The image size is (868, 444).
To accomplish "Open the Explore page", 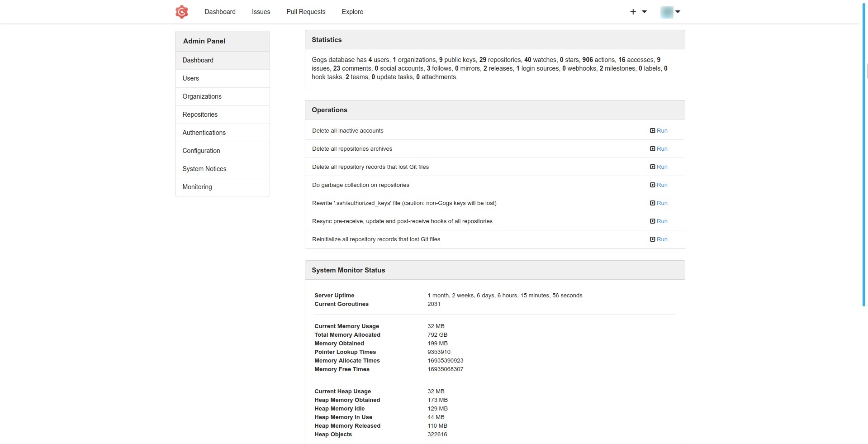I will pos(352,12).
